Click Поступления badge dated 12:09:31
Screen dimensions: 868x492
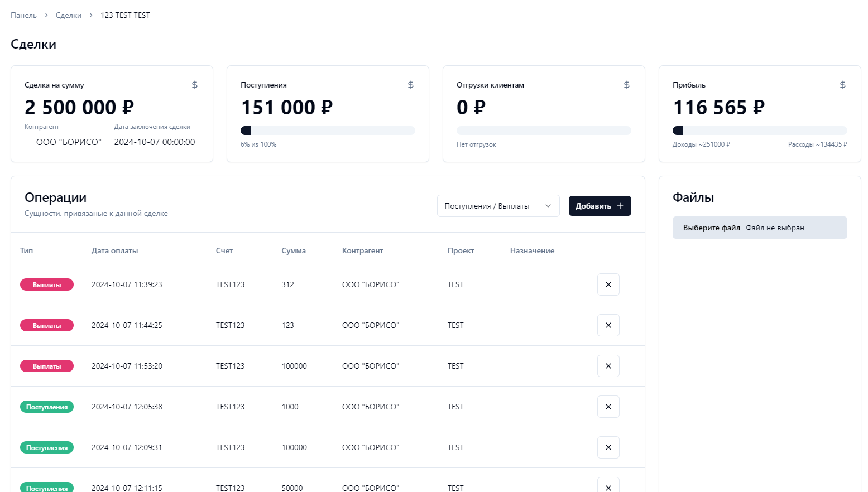[47, 447]
